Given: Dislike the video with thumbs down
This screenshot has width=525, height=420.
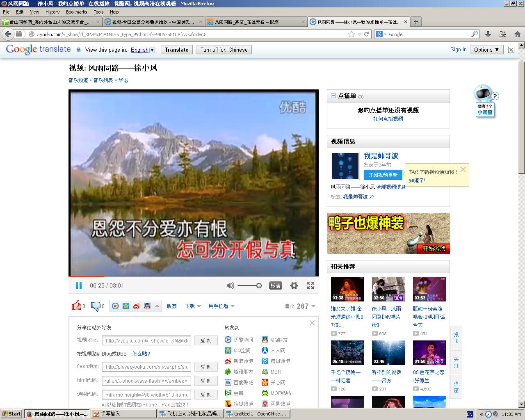Looking at the screenshot, I should (x=95, y=306).
